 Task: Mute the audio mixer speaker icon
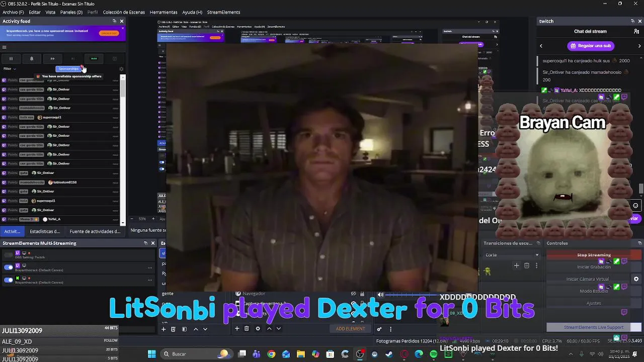380,295
